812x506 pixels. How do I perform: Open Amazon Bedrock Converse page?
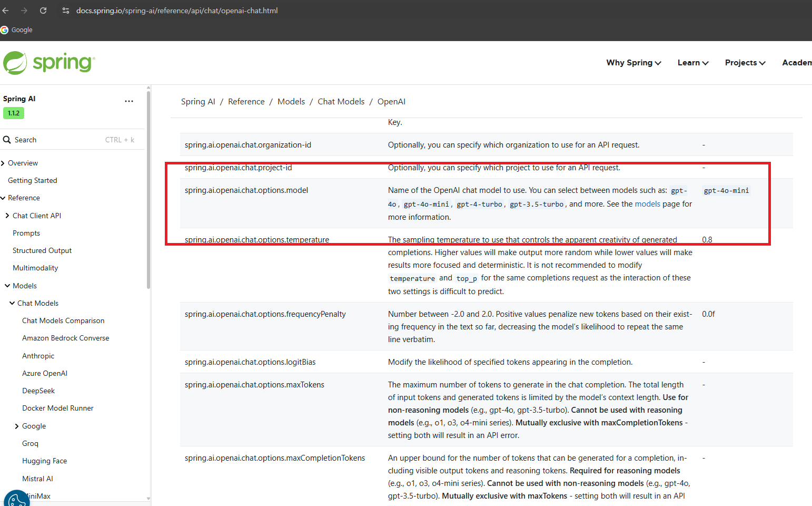[66, 338]
